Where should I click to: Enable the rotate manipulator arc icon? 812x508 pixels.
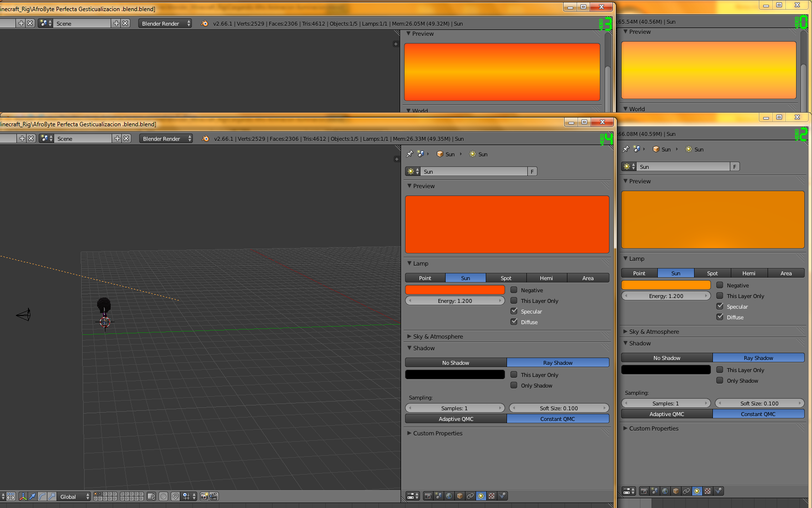(x=42, y=496)
